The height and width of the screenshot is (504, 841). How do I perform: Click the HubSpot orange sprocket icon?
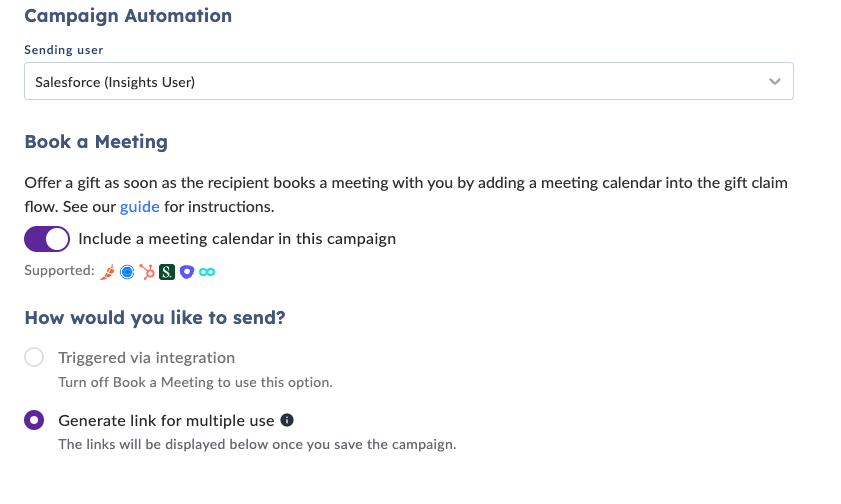coord(147,272)
